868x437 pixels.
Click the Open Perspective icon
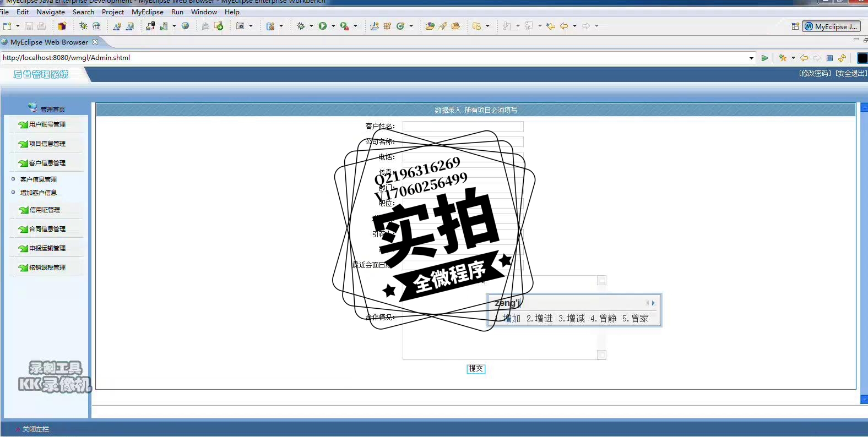[795, 26]
